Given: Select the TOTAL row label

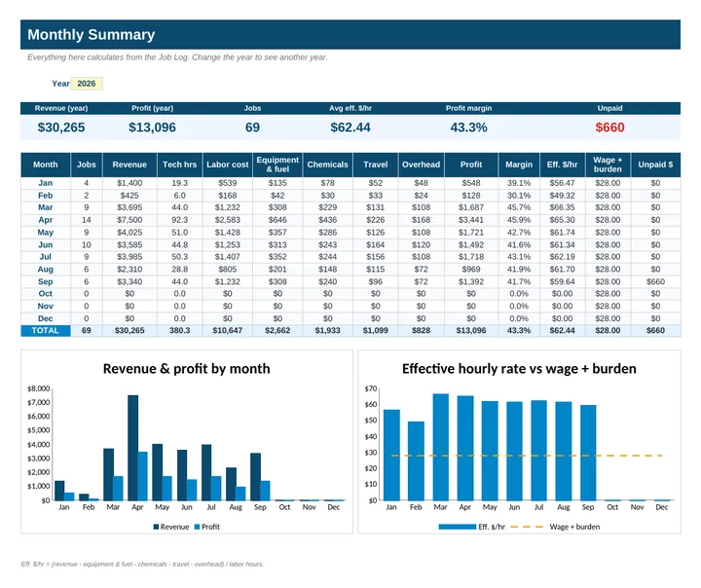Looking at the screenshot, I should [x=45, y=330].
